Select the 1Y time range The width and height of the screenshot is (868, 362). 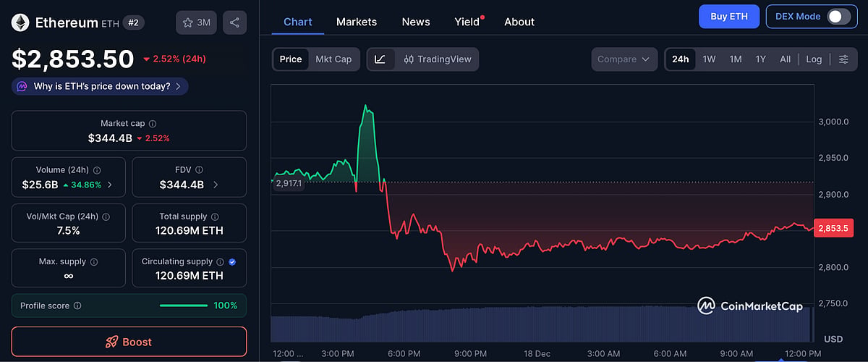coord(761,59)
